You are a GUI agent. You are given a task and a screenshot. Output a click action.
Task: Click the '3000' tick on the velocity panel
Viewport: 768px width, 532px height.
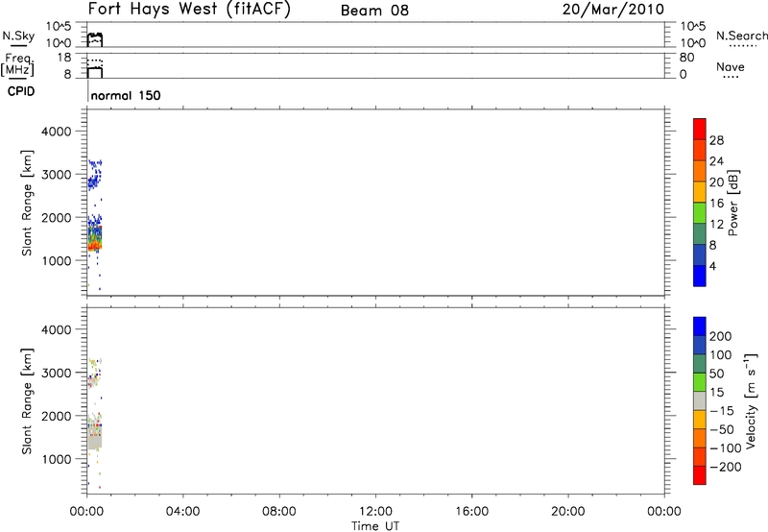point(57,373)
